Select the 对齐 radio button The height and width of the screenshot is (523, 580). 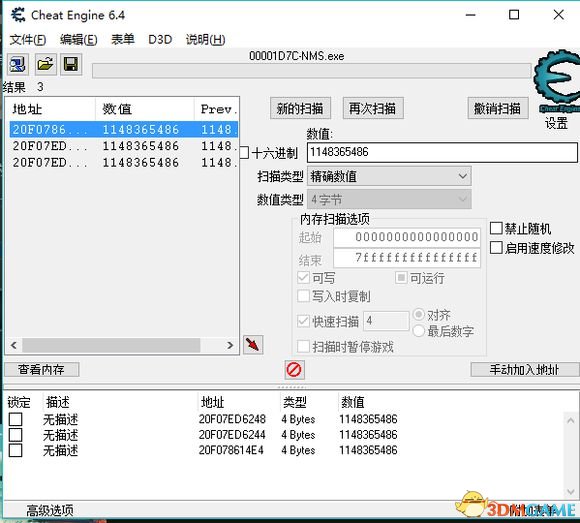418,315
